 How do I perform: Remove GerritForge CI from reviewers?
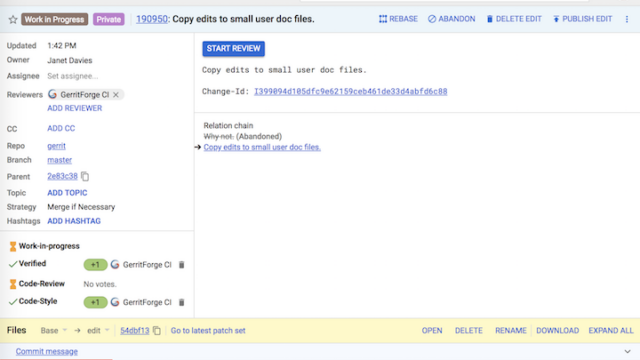116,95
